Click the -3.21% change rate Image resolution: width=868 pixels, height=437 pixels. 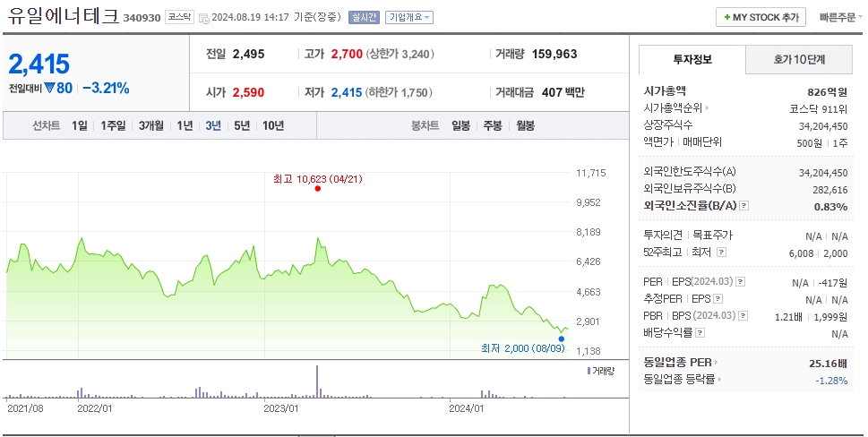tap(106, 88)
